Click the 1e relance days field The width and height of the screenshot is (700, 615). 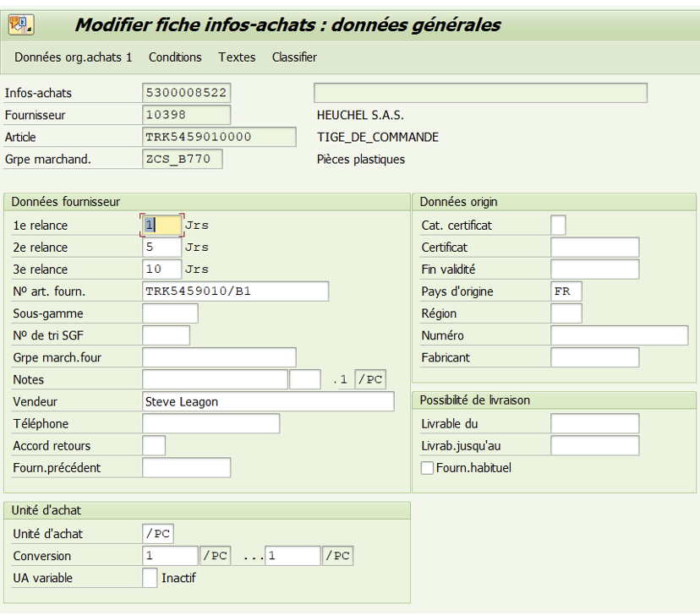tap(161, 226)
